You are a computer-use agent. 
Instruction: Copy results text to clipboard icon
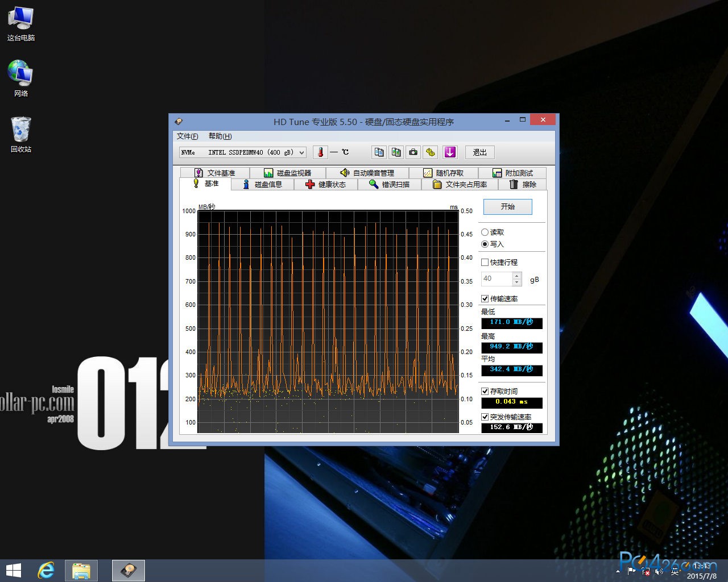tap(379, 152)
